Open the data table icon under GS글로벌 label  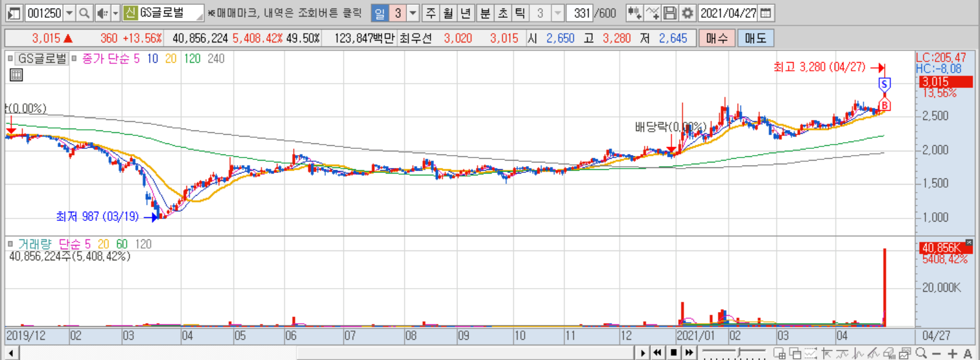[x=16, y=75]
